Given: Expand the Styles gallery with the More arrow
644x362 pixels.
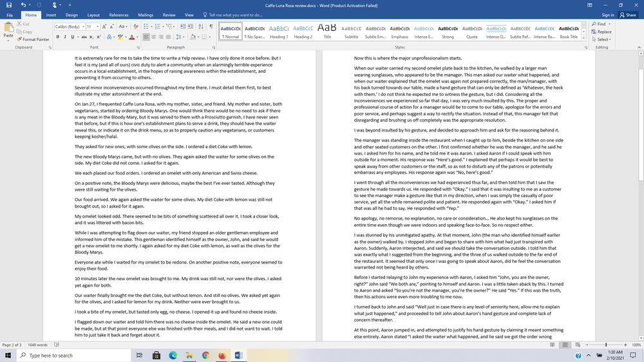Looking at the screenshot, I should [x=584, y=37].
